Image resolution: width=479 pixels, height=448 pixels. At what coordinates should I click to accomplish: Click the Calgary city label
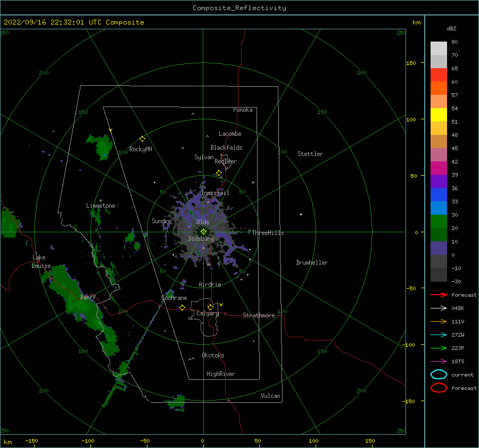(x=208, y=313)
